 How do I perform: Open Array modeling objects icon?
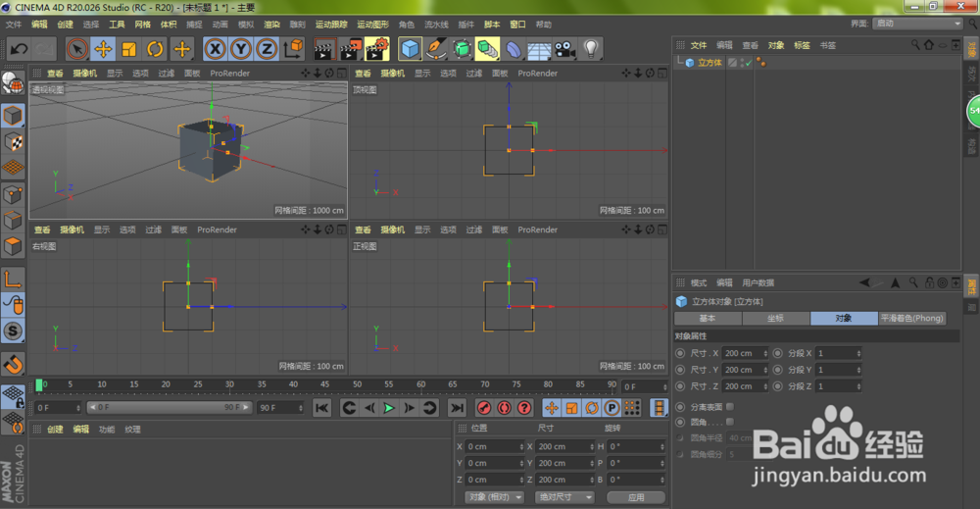[x=487, y=49]
